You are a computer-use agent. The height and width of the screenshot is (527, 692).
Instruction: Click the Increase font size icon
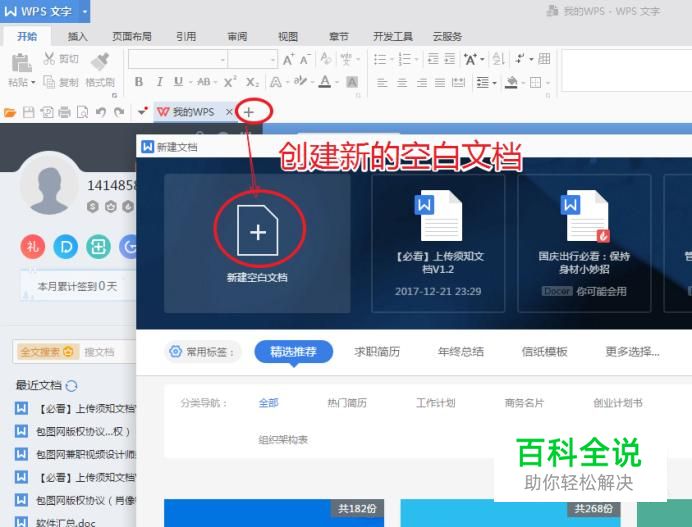click(x=288, y=59)
